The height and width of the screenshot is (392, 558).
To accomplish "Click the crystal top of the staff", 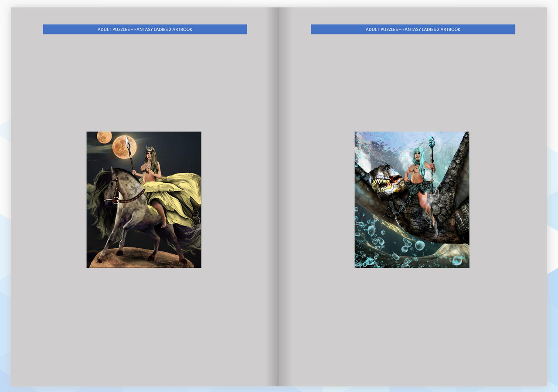I will [x=432, y=142].
